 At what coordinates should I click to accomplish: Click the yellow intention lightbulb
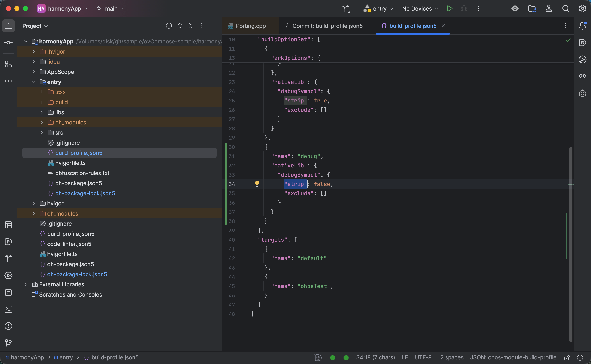257,184
